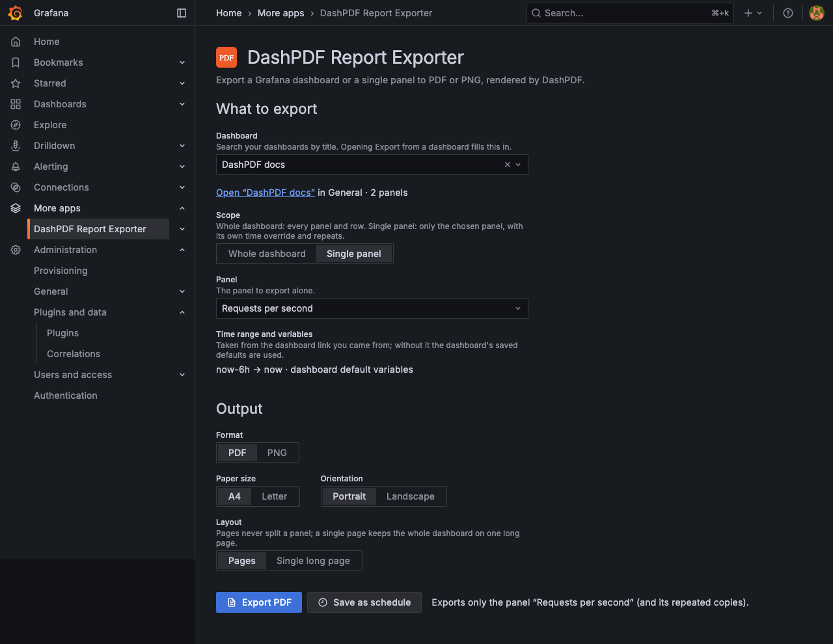Click the Alerting bell icon
The width and height of the screenshot is (833, 644).
16,167
